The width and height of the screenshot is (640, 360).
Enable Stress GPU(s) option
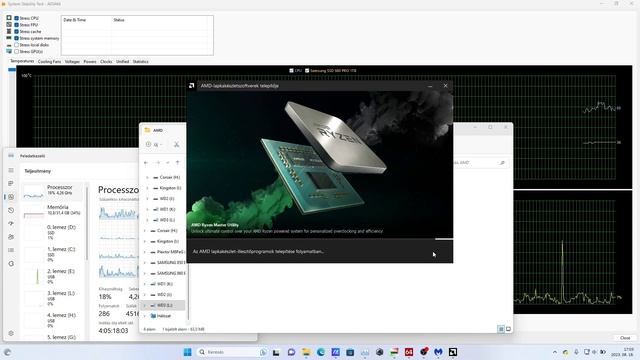coord(16,51)
